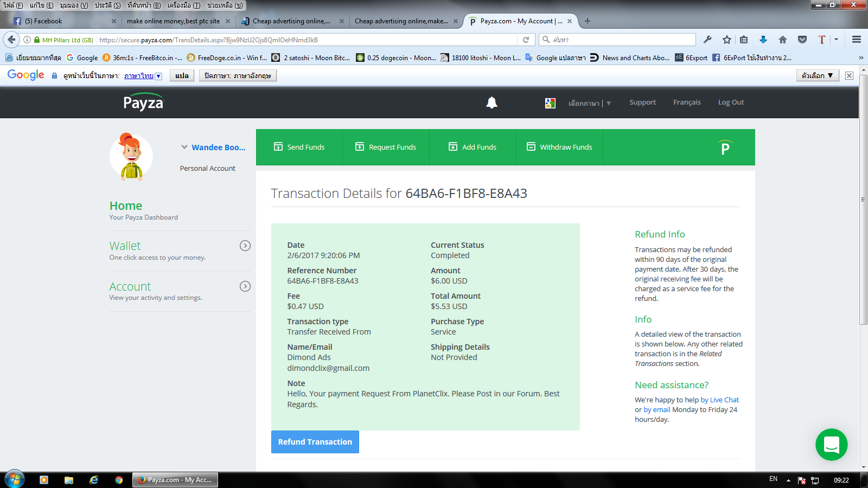Open the Withdraw Funds menu
Screen dimensions: 868x488
coord(560,147)
